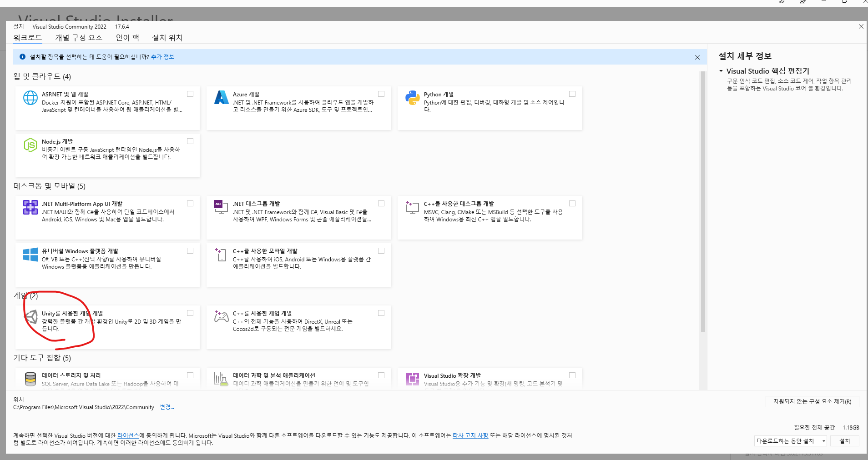This screenshot has height=460, width=868.
Task: Click the workloads list vertical scrollbar
Action: 703,202
